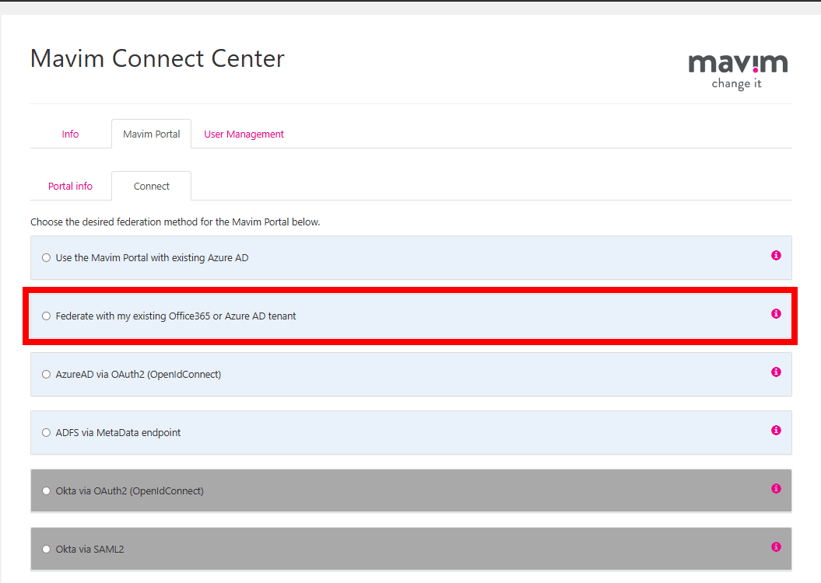Go to the User Management tab
821x583 pixels.
(x=244, y=134)
